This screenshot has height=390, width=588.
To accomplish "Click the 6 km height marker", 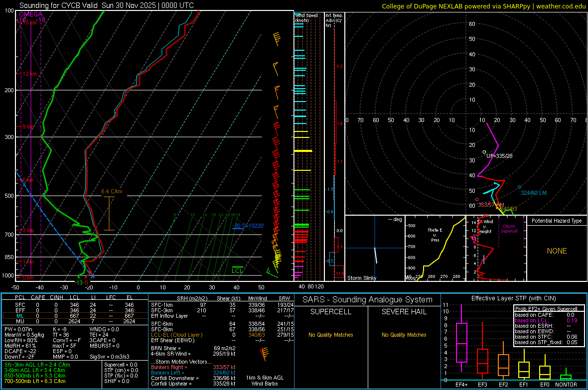I will pyautogui.click(x=28, y=180).
